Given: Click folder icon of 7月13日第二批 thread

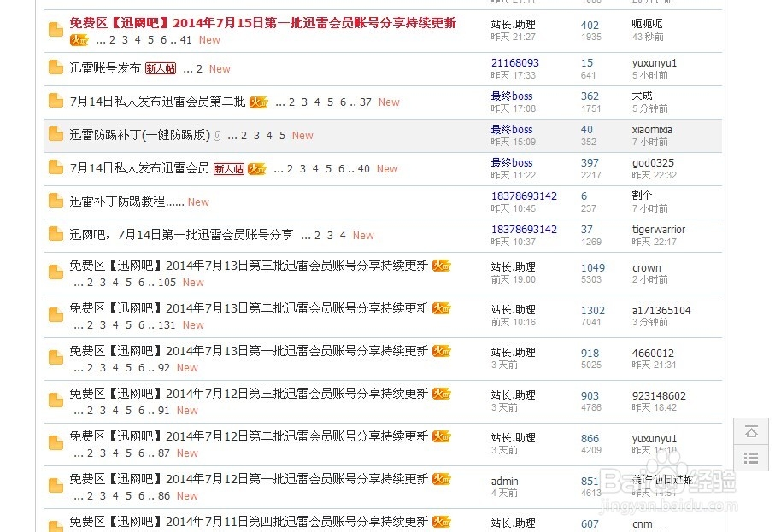Looking at the screenshot, I should coord(56,315).
